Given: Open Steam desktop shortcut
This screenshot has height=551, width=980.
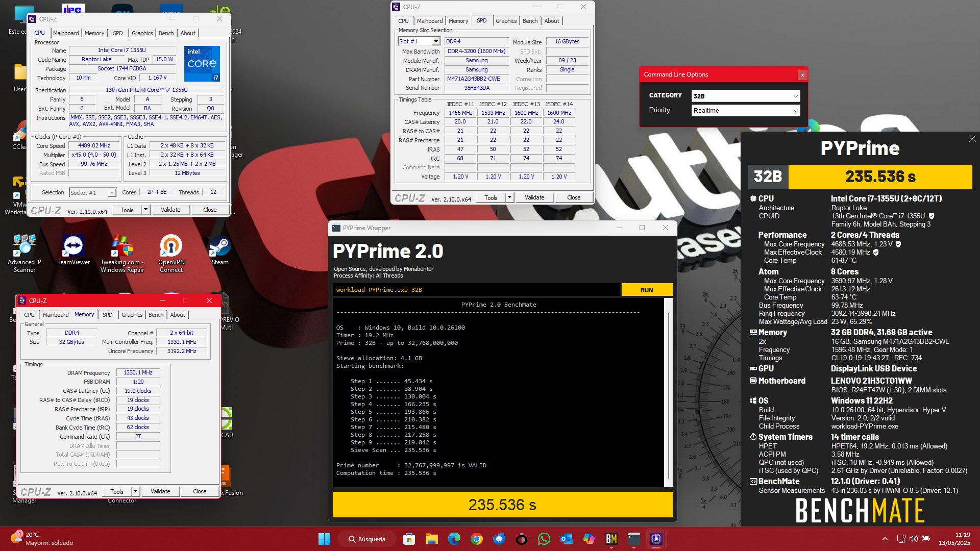Looking at the screenshot, I should pos(220,250).
